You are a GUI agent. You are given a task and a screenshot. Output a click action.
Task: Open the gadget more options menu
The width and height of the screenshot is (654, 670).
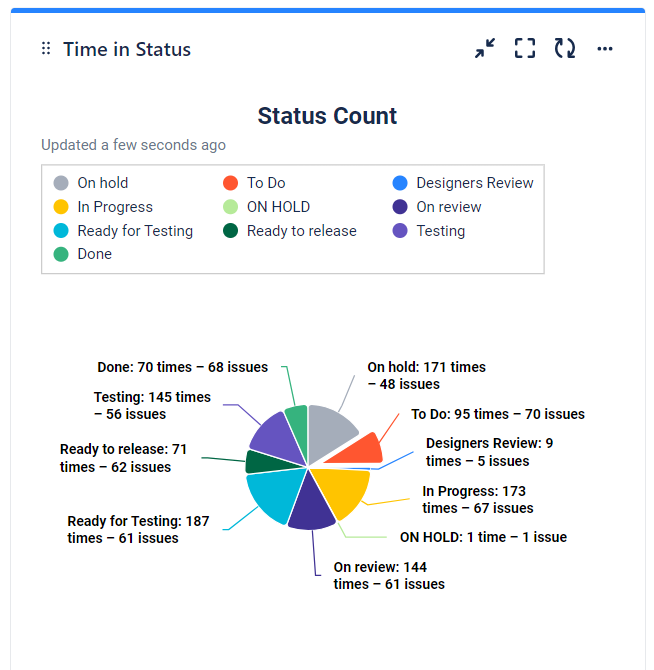(x=605, y=49)
